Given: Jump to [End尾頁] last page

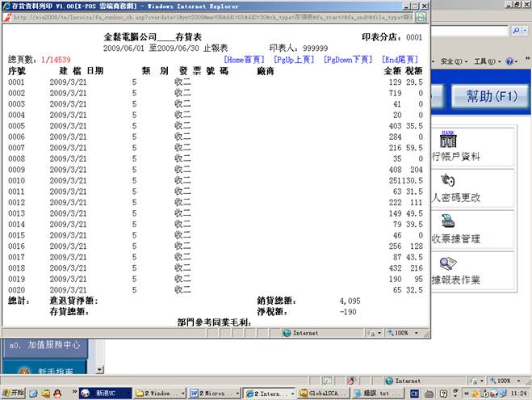Looking at the screenshot, I should pos(400,60).
